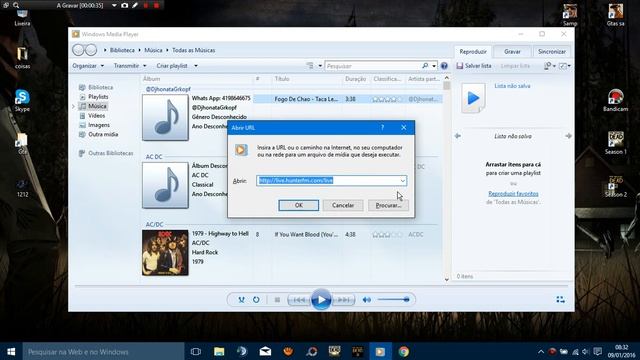Image resolution: width=640 pixels, height=360 pixels.
Task: Adjust the volume slider
Action: (393, 300)
